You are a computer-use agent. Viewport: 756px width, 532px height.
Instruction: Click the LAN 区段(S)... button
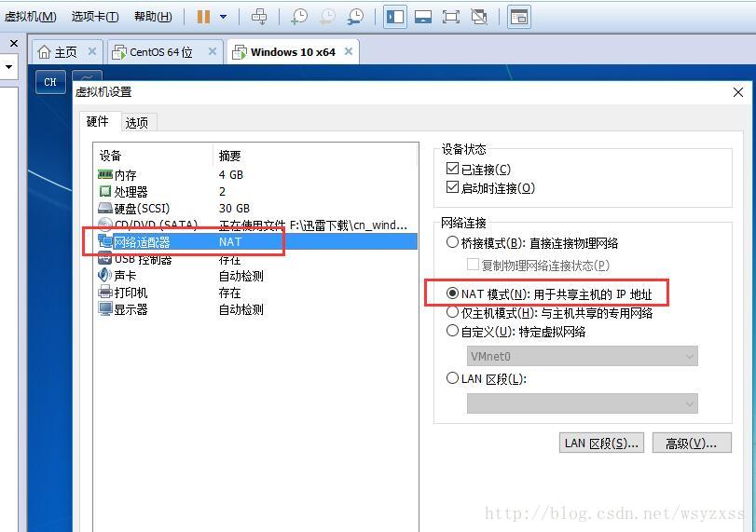[x=603, y=443]
